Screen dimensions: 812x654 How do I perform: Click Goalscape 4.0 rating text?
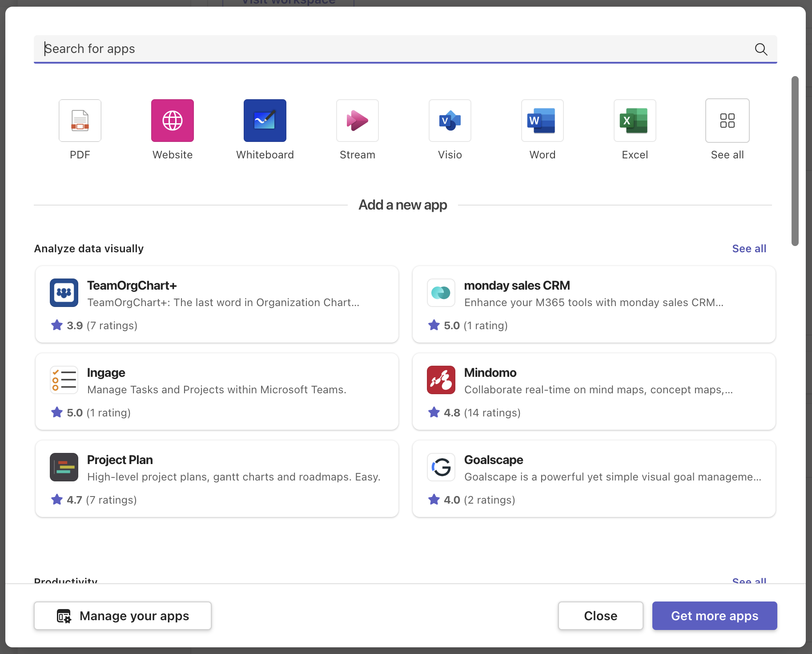(479, 500)
